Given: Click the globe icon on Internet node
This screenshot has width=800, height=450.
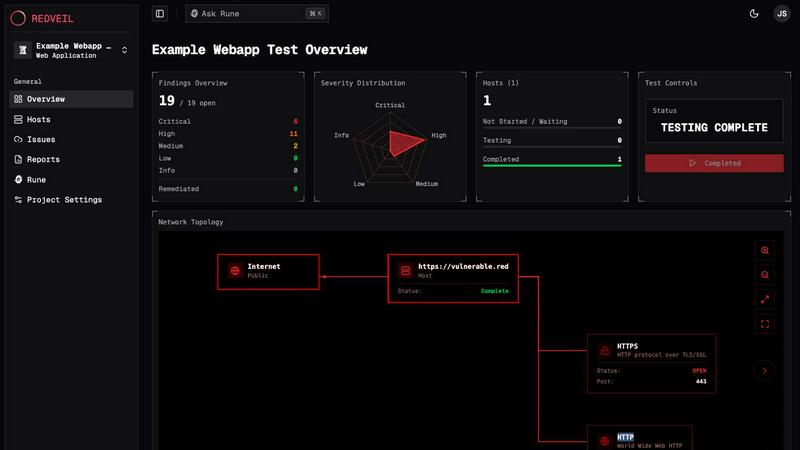Looking at the screenshot, I should 235,271.
